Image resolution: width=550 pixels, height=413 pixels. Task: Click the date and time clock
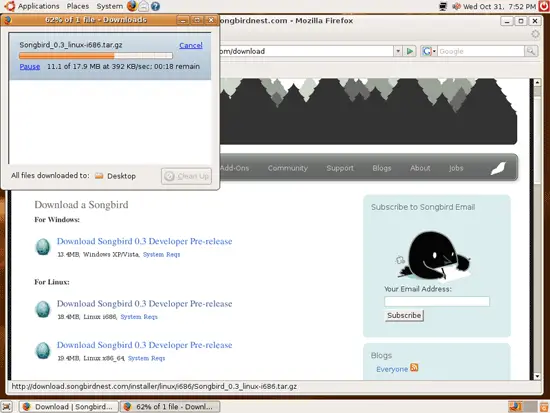(x=499, y=6)
